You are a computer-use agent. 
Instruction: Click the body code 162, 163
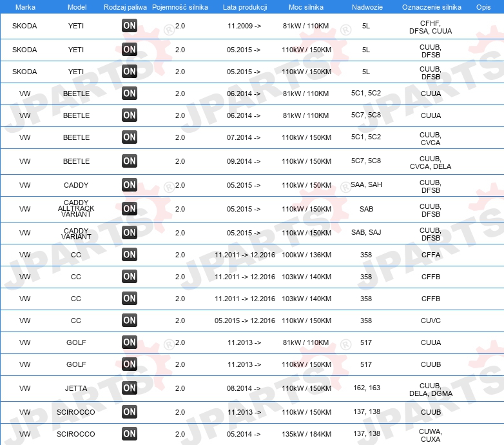point(367,388)
